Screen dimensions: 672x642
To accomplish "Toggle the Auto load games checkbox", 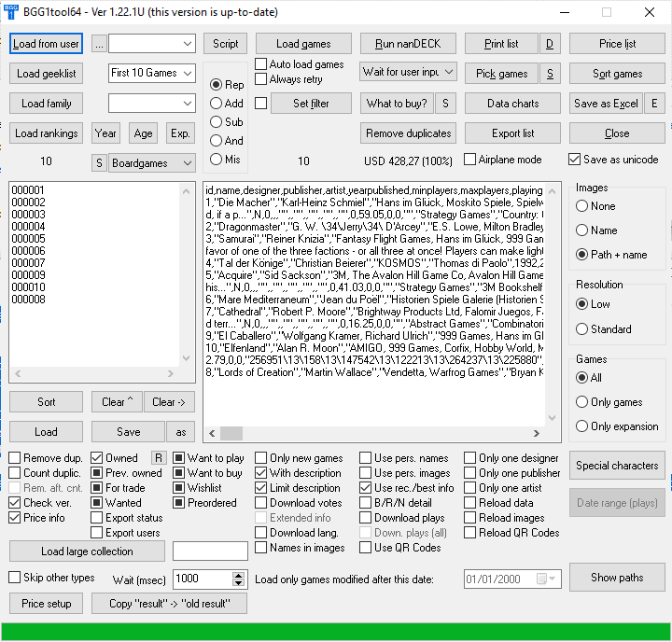I will pos(261,64).
